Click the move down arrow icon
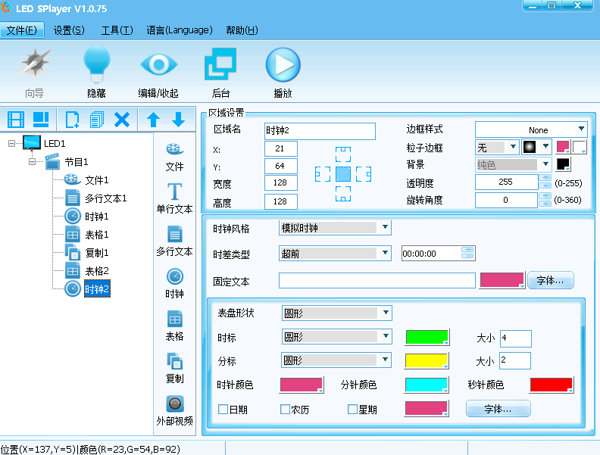This screenshot has width=600, height=455. coord(178,120)
